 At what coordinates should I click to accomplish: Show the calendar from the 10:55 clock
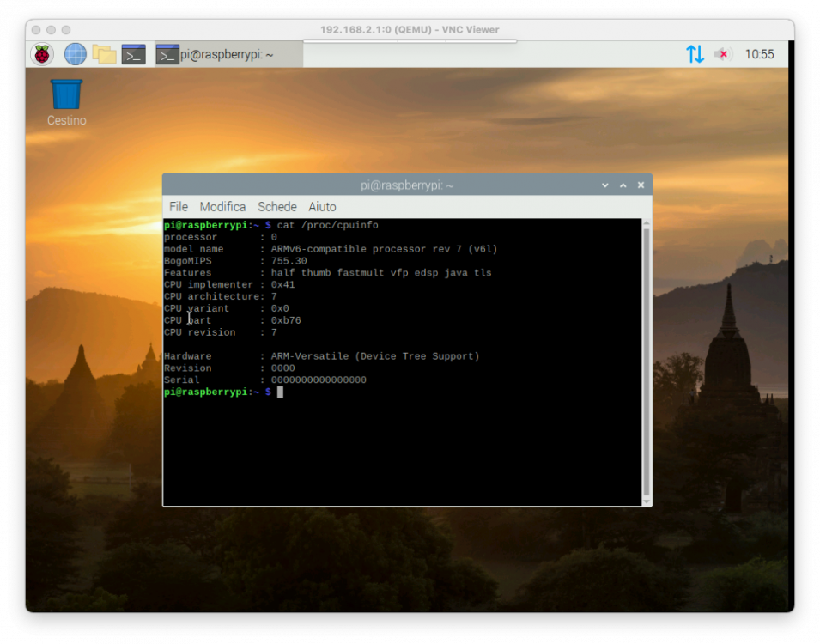759,54
